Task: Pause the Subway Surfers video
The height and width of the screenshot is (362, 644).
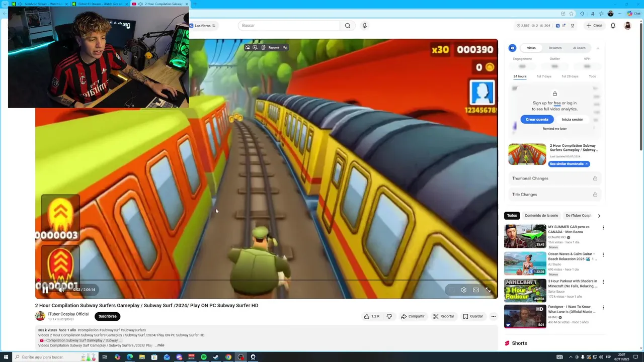Action: (45, 290)
